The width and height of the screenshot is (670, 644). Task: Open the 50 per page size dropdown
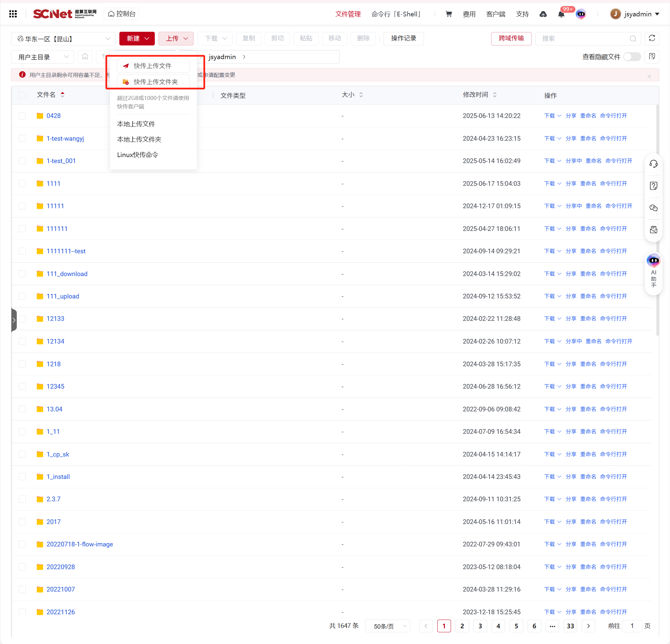coord(387,626)
